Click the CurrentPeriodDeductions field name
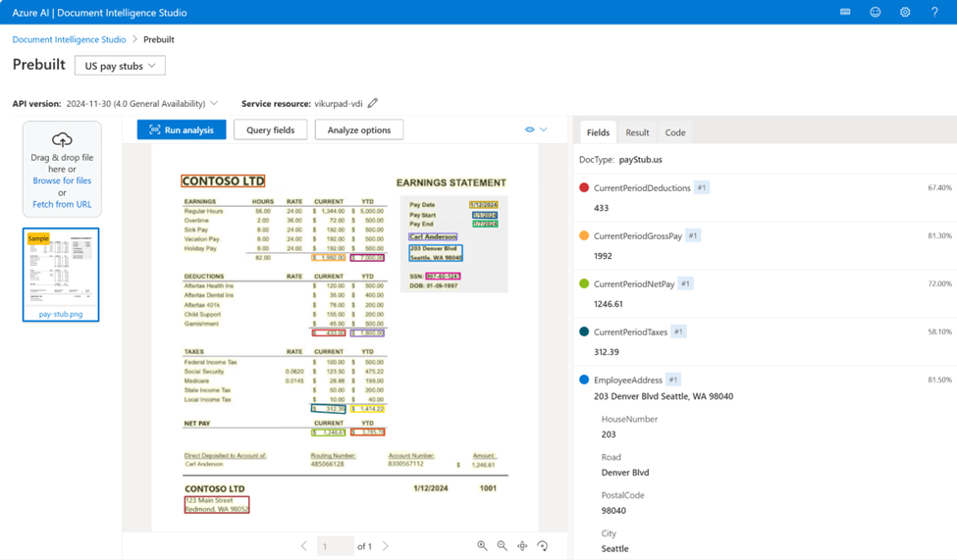Image resolution: width=957 pixels, height=560 pixels. tap(642, 188)
